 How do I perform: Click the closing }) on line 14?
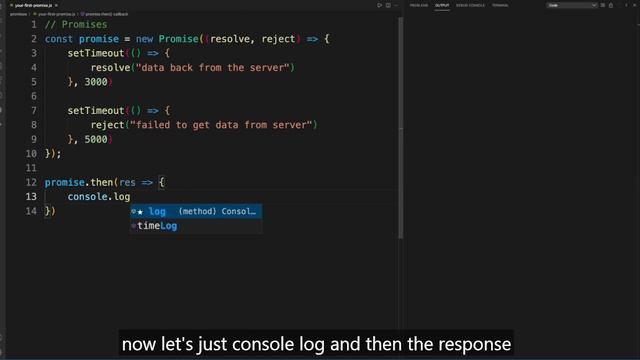point(50,211)
